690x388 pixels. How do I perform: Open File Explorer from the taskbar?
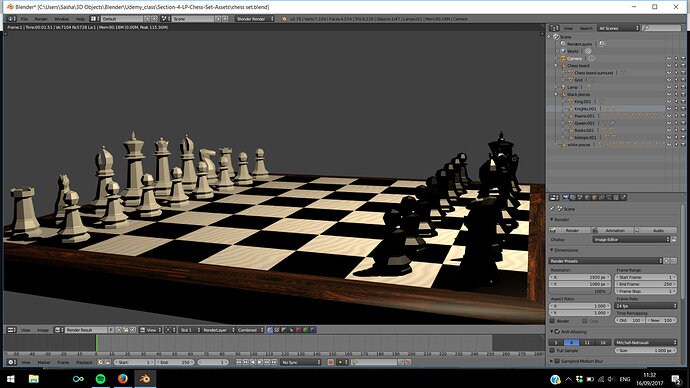[x=33, y=379]
